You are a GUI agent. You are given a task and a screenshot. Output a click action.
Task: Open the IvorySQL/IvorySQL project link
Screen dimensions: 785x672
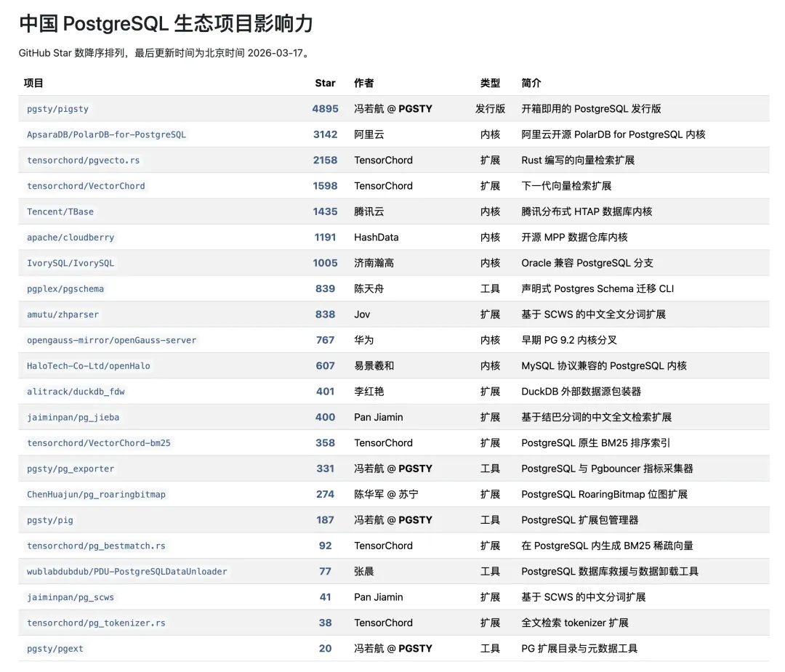[x=71, y=263]
